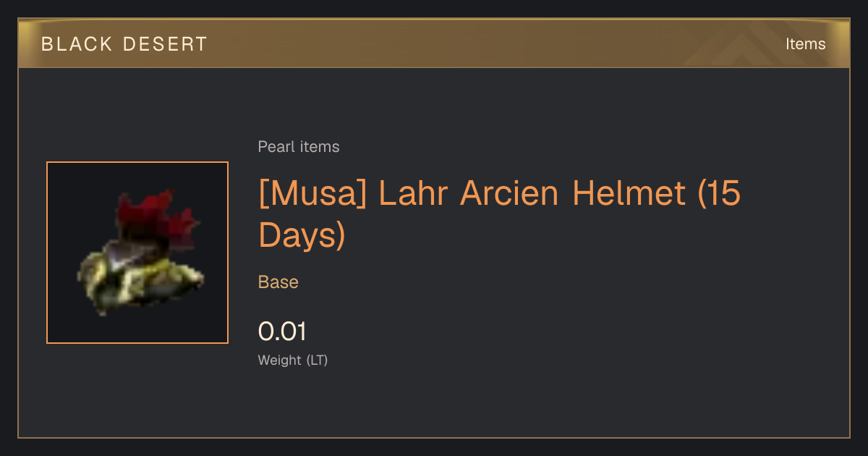
Task: Click the BLACK DESERT logo text
Action: [124, 44]
